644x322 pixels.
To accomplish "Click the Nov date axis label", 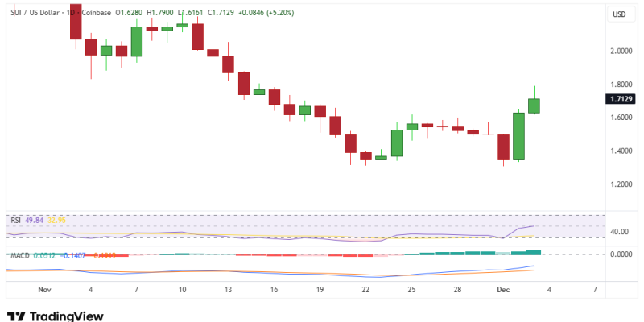I will click(45, 288).
